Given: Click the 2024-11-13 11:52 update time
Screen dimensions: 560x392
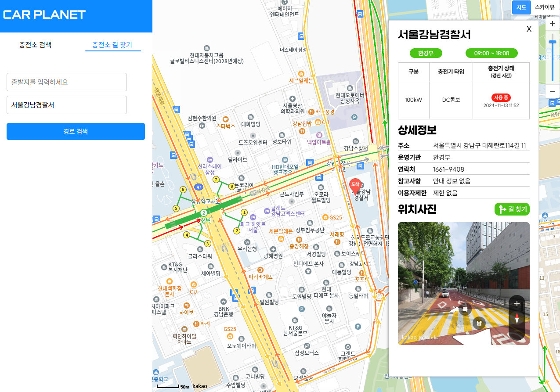Looking at the screenshot, I should [501, 105].
